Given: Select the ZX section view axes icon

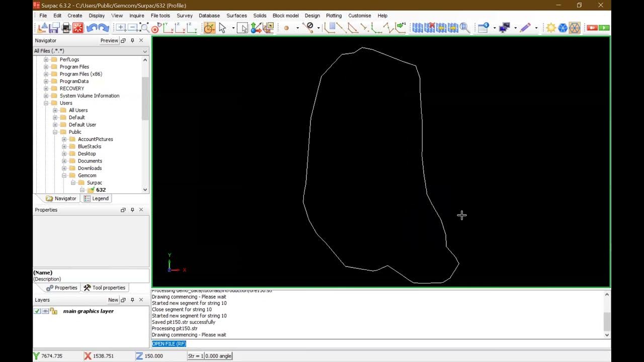Looking at the screenshot, I should click(180, 28).
